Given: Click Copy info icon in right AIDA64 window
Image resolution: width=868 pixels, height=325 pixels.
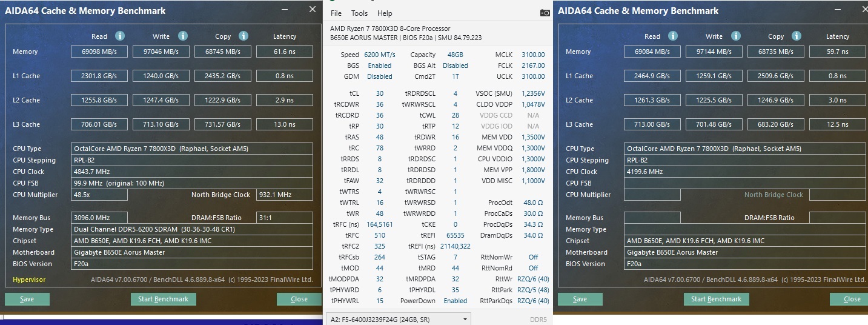Looking at the screenshot, I should pyautogui.click(x=797, y=36).
